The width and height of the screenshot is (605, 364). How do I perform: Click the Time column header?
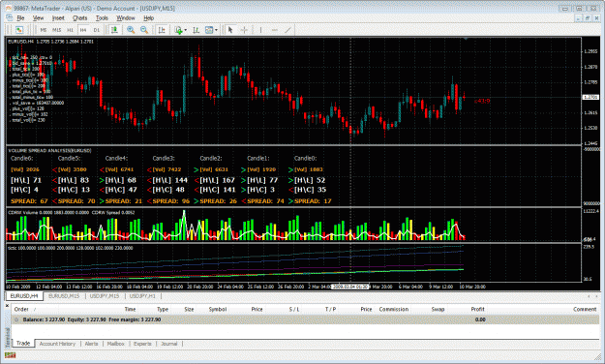[130, 309]
